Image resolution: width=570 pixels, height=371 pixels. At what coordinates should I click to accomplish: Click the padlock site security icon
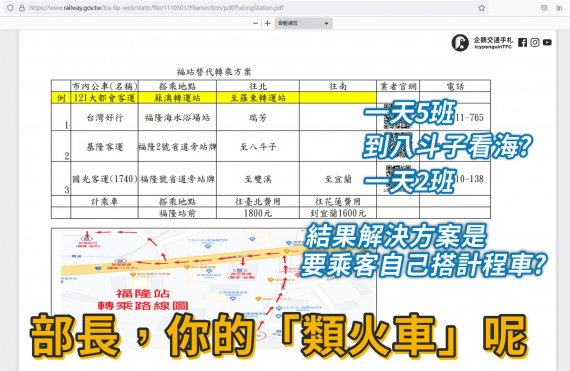pos(22,8)
